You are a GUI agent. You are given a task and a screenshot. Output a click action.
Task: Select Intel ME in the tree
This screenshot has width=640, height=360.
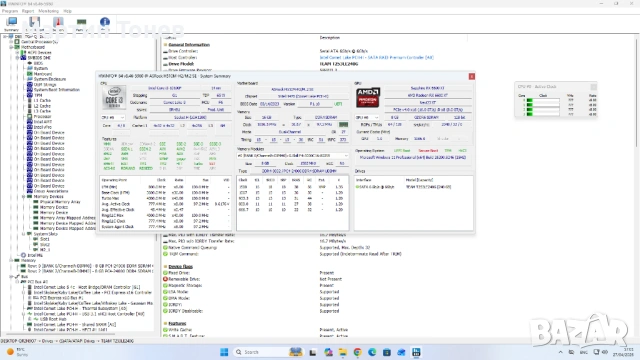click(x=35, y=255)
